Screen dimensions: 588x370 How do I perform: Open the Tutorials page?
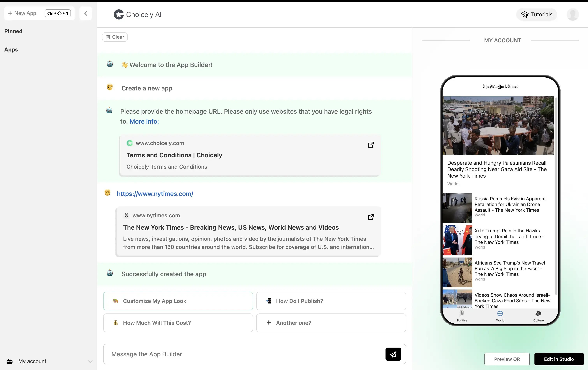(x=536, y=14)
